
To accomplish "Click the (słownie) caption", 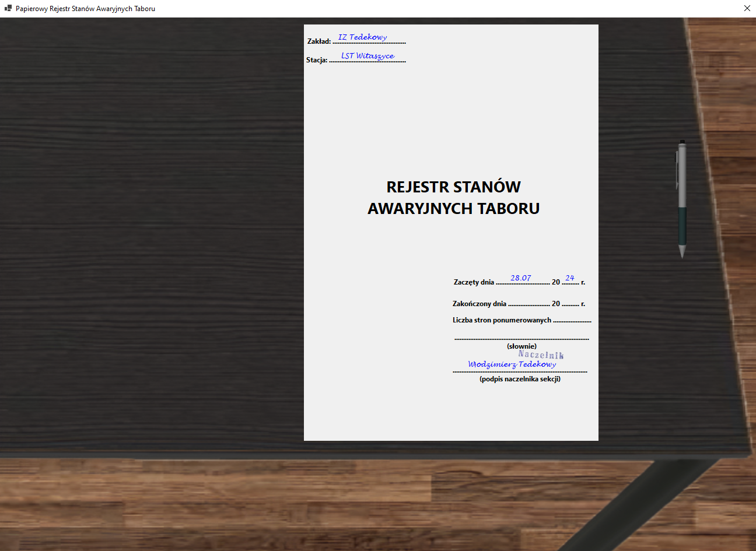I will click(521, 346).
